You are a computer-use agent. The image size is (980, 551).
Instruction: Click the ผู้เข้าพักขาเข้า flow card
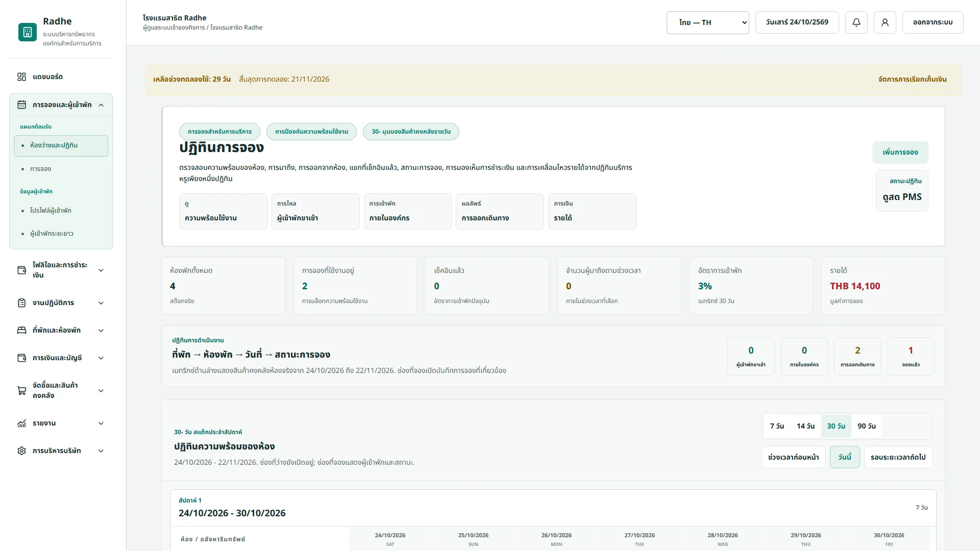(x=315, y=211)
